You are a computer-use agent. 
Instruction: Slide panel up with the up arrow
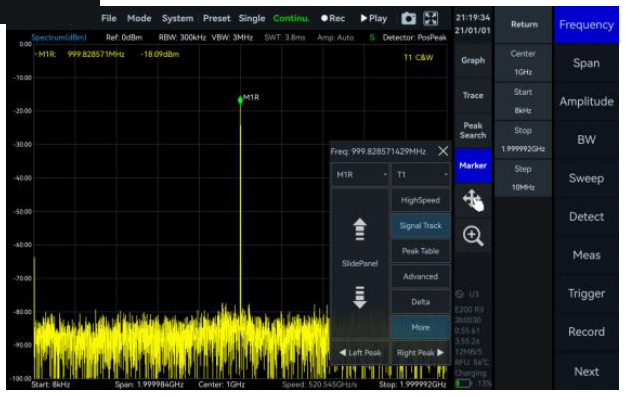point(360,229)
